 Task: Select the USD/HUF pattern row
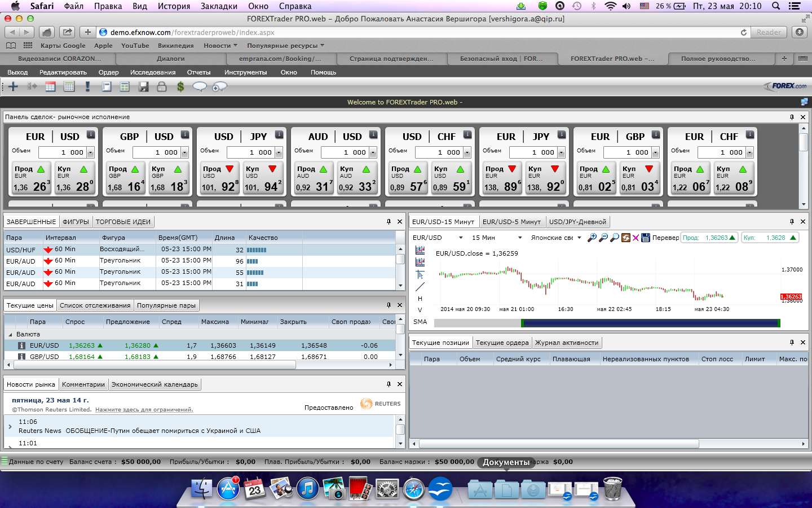200,249
